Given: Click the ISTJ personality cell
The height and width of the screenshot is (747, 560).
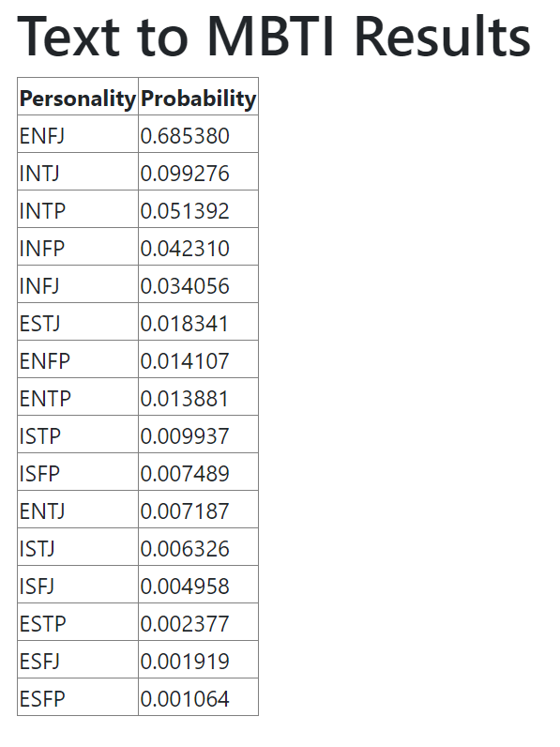Looking at the screenshot, I should 78,549.
